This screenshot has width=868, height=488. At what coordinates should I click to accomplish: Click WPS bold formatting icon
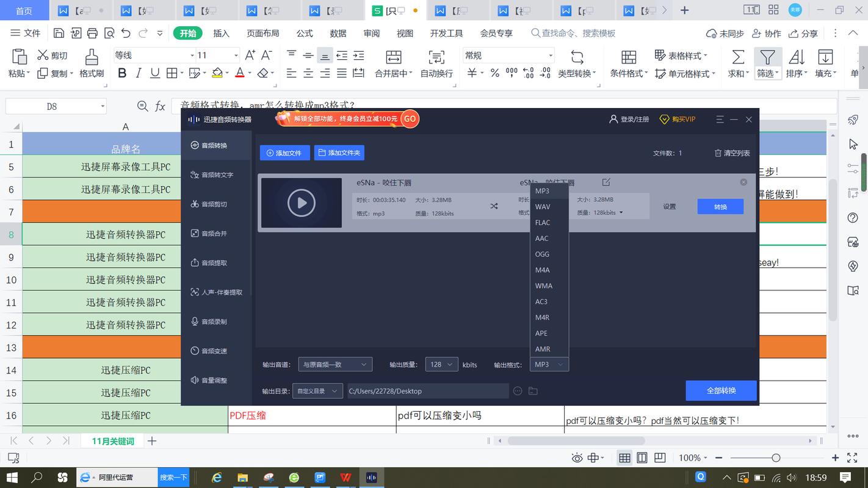[122, 73]
